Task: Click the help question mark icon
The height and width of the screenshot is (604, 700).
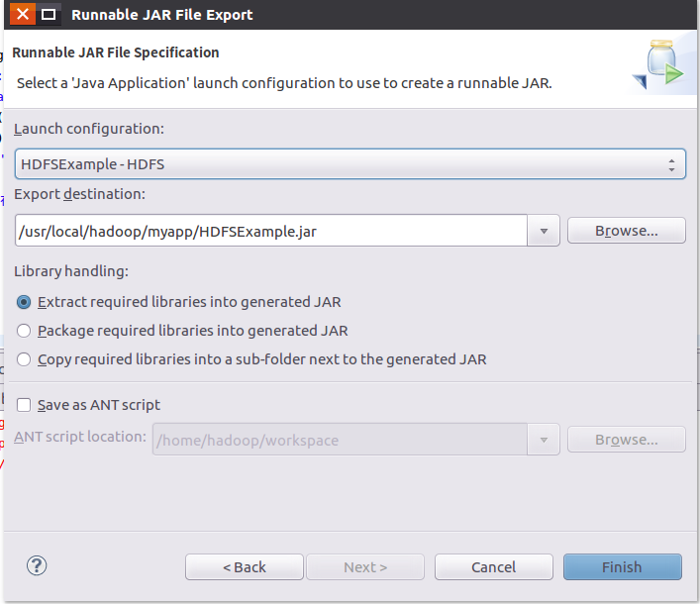Action: click(37, 565)
